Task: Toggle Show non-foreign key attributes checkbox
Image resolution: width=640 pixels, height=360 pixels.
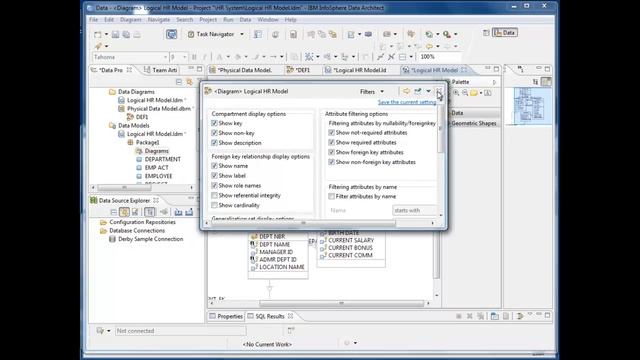Action: (331, 162)
